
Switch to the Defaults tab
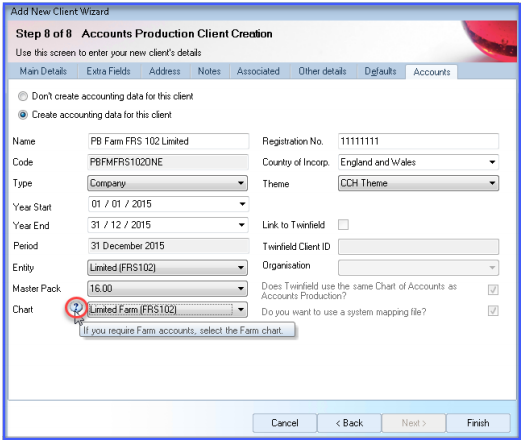381,71
